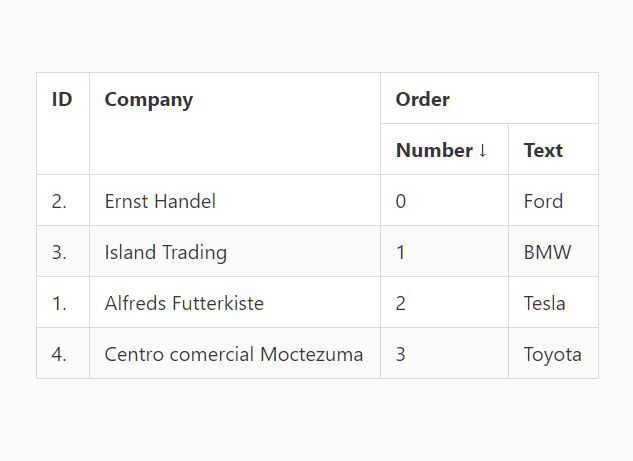Select the Island Trading cell

tap(165, 252)
